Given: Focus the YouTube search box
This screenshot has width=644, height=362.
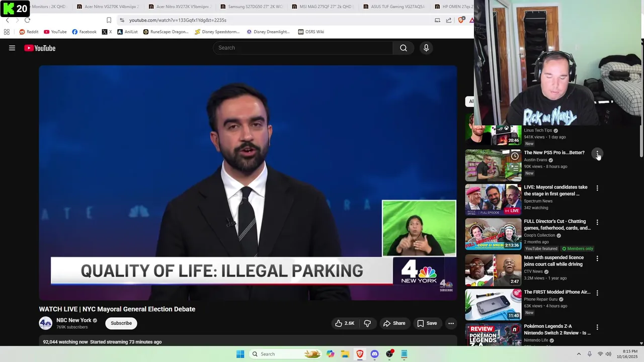Looking at the screenshot, I should tap(303, 48).
